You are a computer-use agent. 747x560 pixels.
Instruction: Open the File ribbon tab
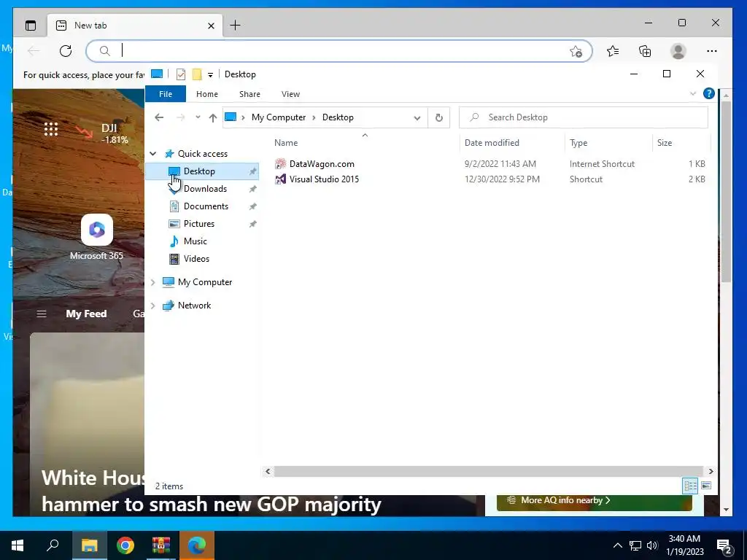166,94
